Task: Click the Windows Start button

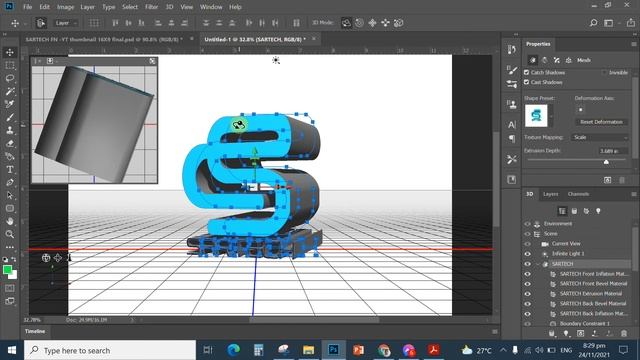Action: coord(12,350)
